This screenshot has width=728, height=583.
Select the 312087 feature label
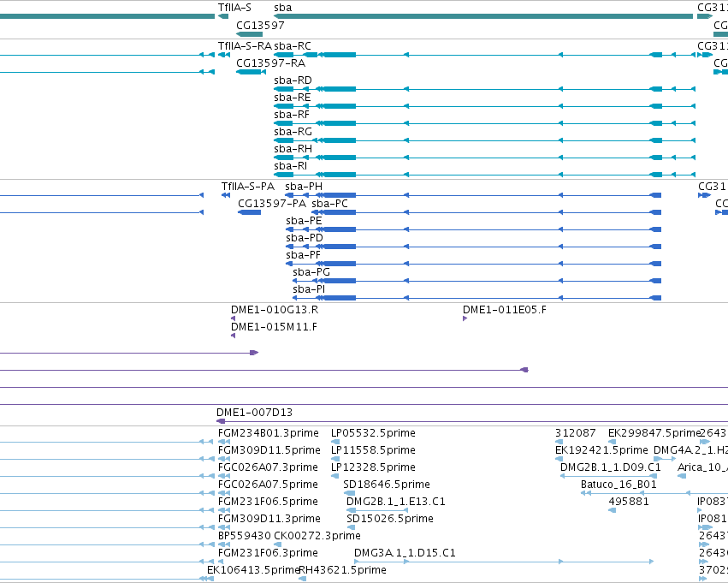coord(576,433)
